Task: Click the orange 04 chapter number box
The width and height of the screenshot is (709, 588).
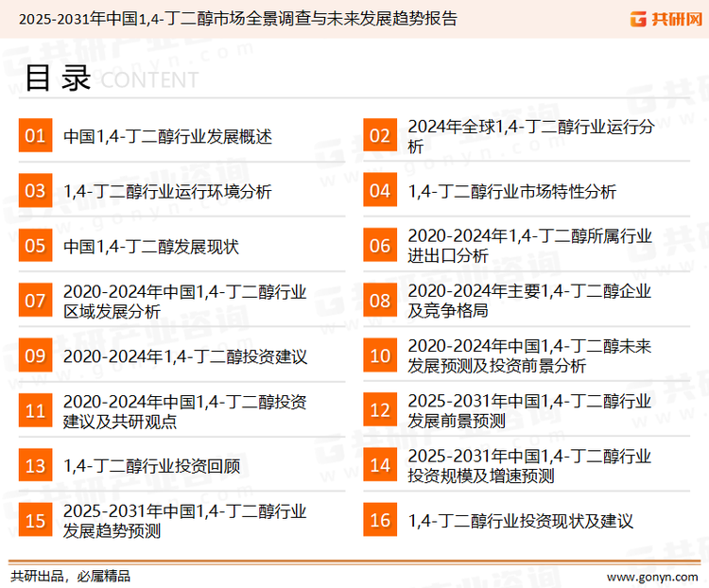Action: (x=380, y=190)
